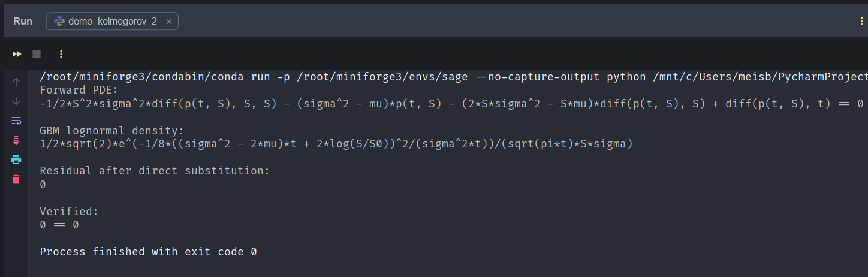Rerun the demo_kolmogorov_2 script
868x277 pixels.
point(17,54)
